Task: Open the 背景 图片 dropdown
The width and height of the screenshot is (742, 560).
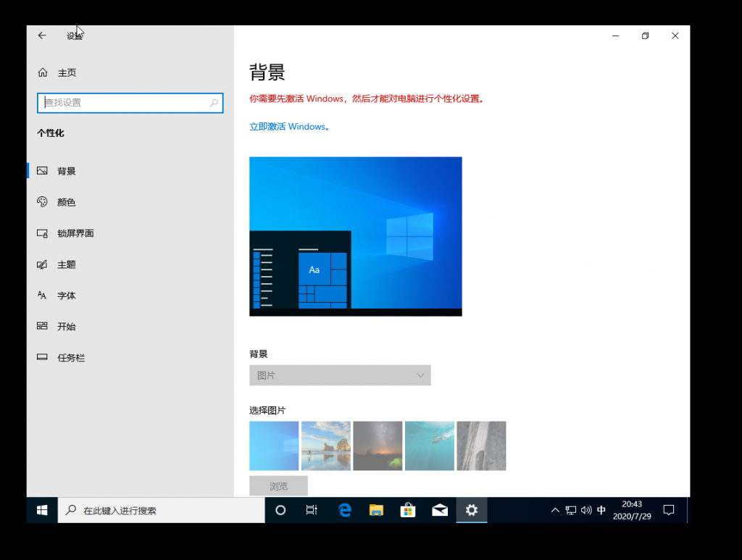Action: (x=340, y=375)
